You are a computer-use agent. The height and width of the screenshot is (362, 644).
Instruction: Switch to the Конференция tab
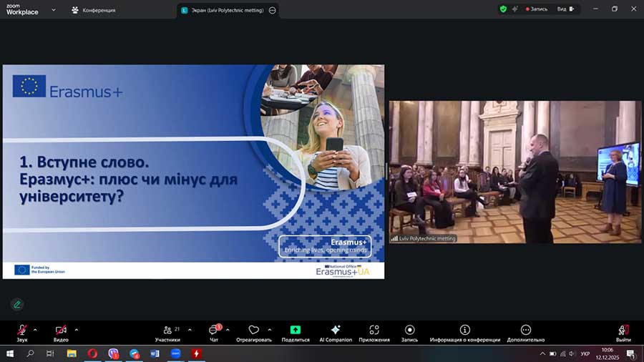coord(94,10)
